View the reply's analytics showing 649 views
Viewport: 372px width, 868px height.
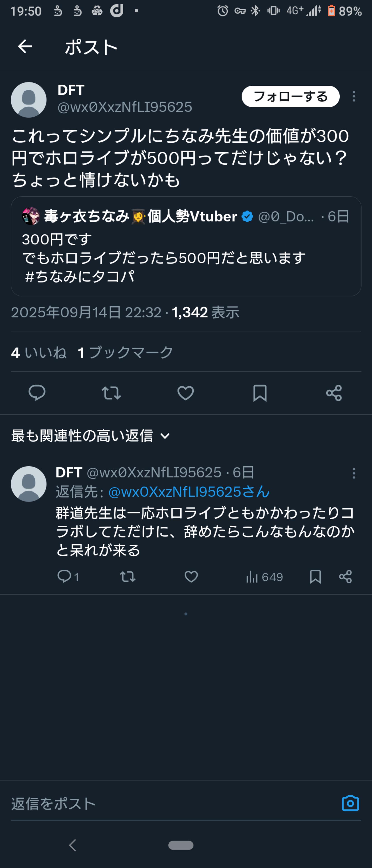coord(265,577)
